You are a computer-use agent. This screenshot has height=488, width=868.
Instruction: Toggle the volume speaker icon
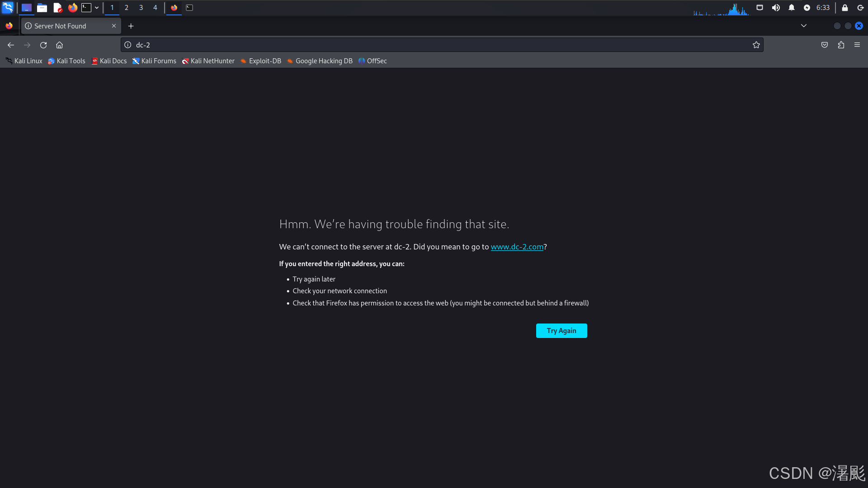click(776, 8)
